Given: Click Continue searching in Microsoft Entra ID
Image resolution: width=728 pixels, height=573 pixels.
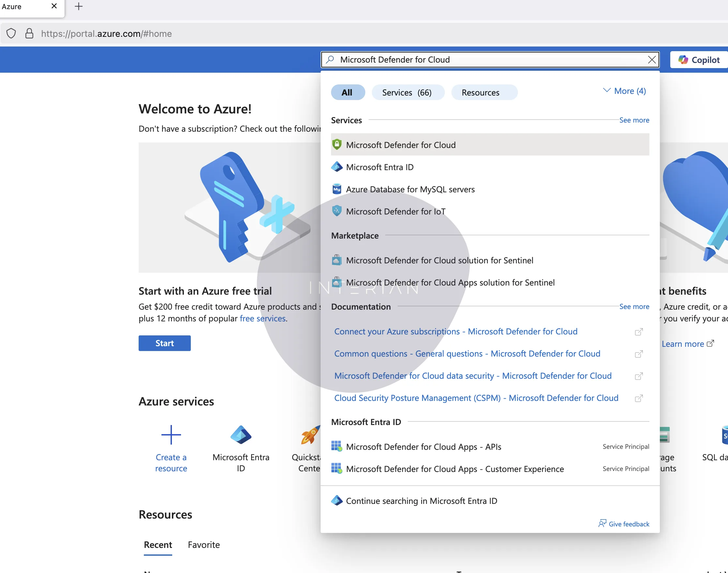Looking at the screenshot, I should 421,501.
